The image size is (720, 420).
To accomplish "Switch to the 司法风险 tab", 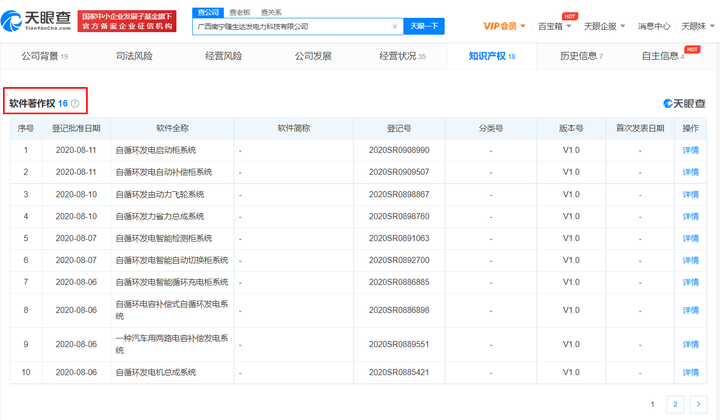I will [134, 56].
